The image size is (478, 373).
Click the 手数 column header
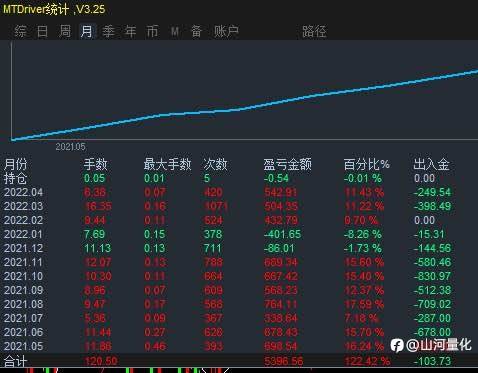click(96, 164)
